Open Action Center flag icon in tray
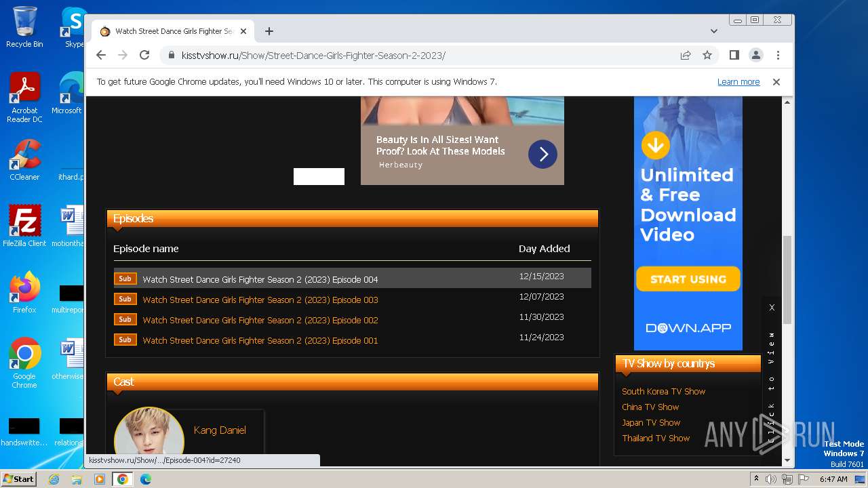This screenshot has width=868, height=488. point(803,479)
